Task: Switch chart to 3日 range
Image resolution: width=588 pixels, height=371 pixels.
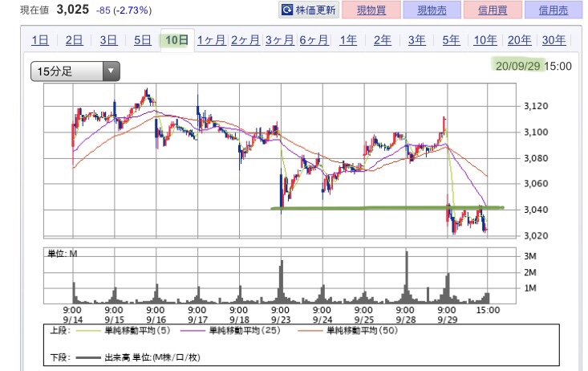Action: (109, 40)
